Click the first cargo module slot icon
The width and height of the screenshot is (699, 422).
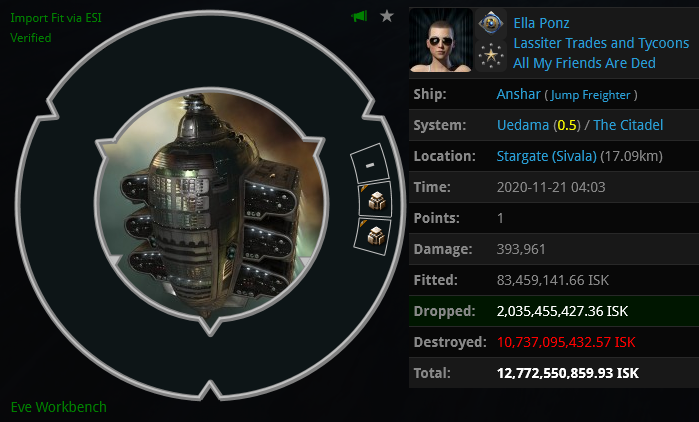(x=376, y=200)
